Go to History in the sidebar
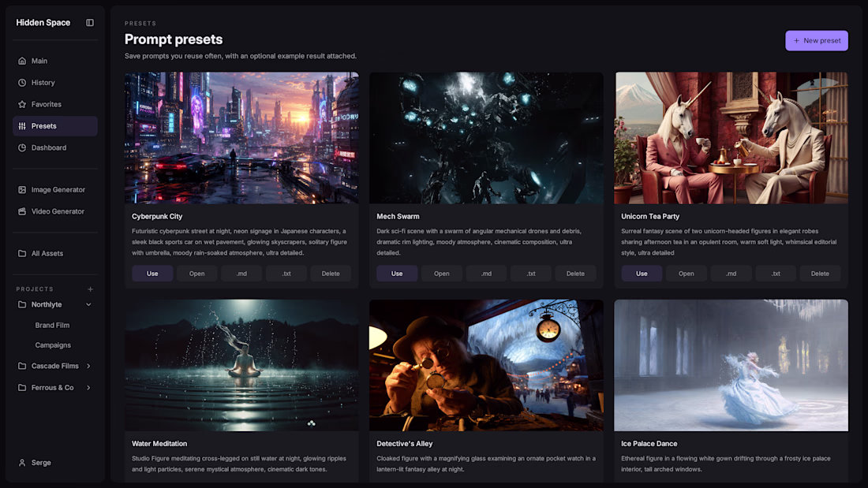Screen dimensions: 868x488 pyautogui.click(x=54, y=83)
